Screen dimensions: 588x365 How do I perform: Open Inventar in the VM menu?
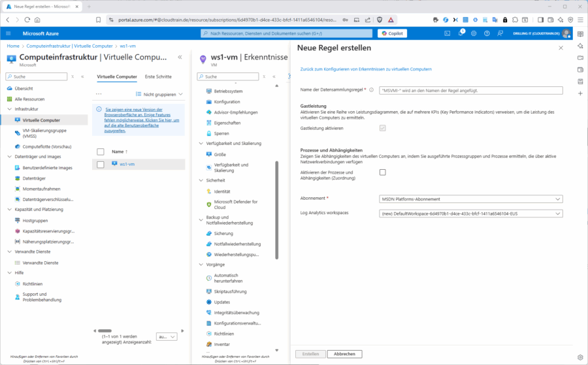tap(221, 344)
